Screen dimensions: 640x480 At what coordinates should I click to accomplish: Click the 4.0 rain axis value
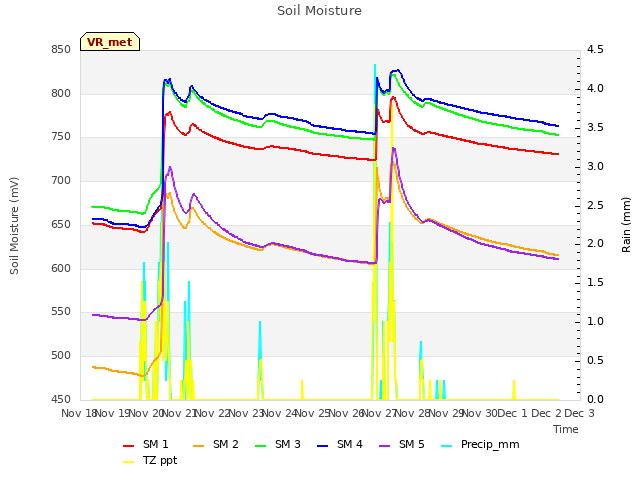point(595,89)
